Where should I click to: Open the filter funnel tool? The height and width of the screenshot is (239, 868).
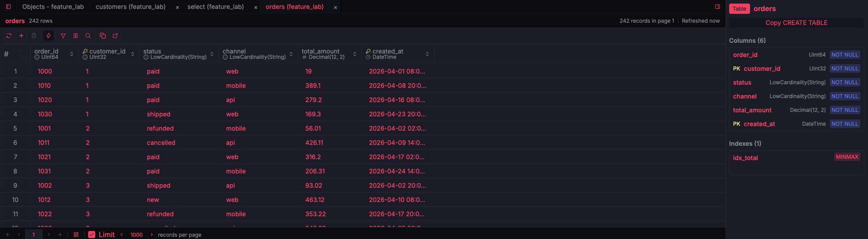(63, 36)
